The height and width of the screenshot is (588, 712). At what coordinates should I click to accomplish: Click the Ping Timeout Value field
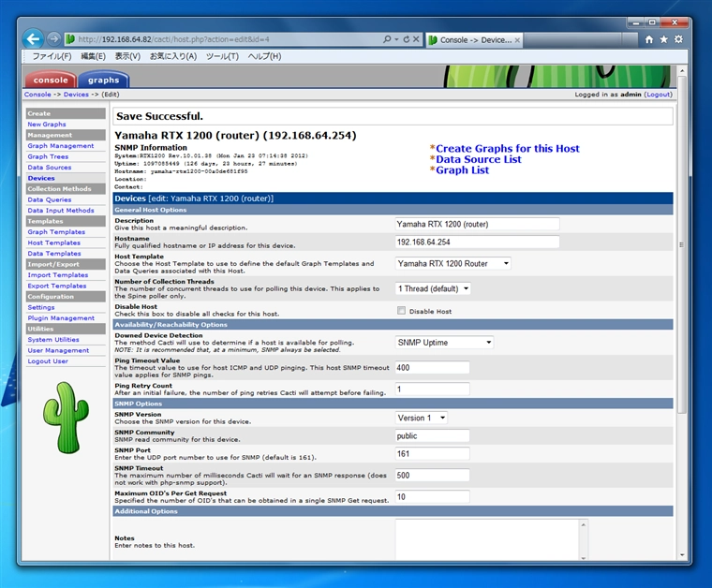[432, 368]
